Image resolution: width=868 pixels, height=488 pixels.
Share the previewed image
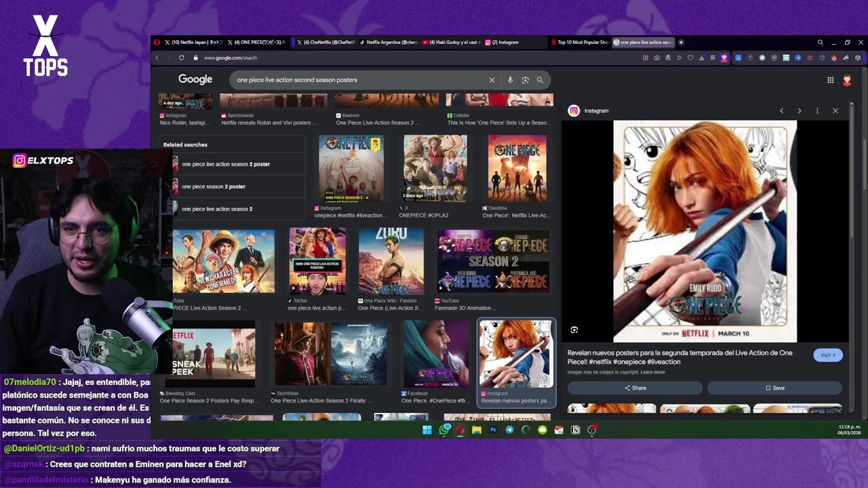pos(635,388)
